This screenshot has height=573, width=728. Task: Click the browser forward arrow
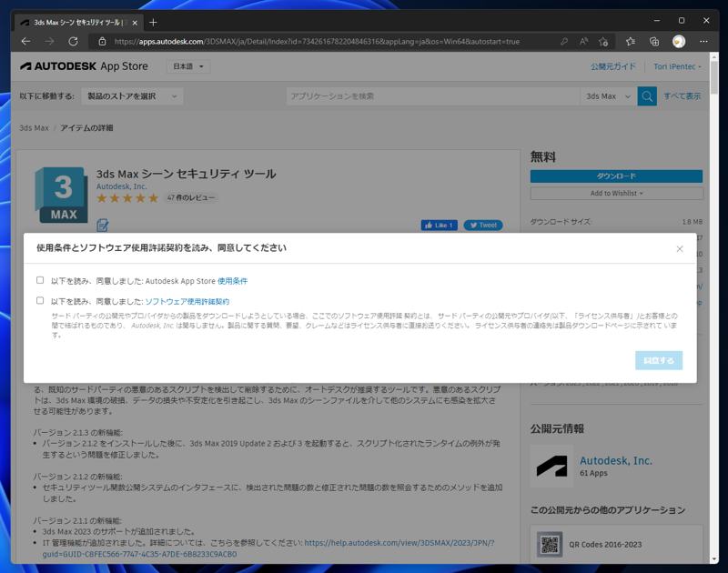tap(49, 41)
